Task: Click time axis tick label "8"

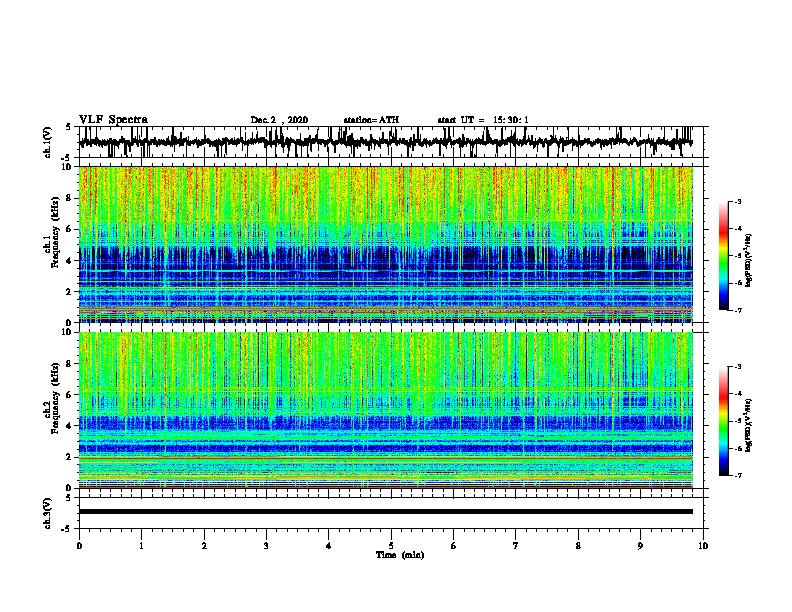Action: coord(578,546)
